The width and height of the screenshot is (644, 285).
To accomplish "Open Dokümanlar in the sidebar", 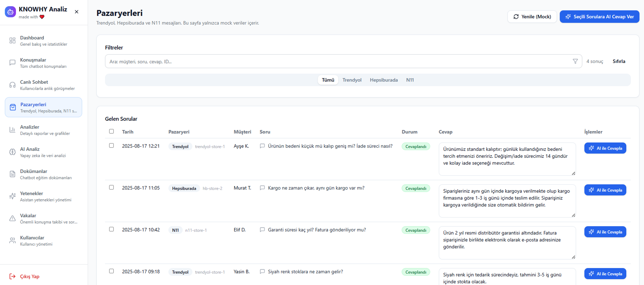I will [x=43, y=174].
